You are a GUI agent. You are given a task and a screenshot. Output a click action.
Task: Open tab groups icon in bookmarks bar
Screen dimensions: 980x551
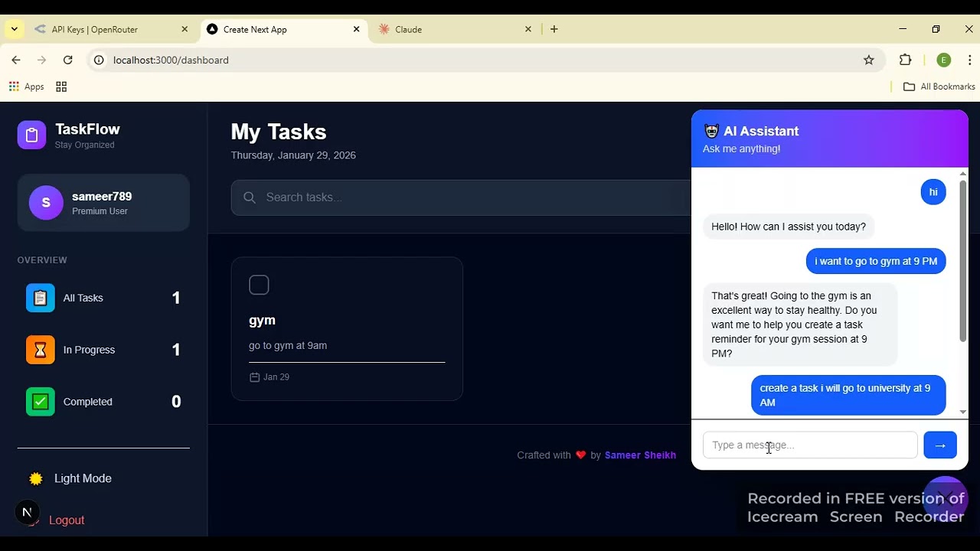pyautogui.click(x=61, y=86)
